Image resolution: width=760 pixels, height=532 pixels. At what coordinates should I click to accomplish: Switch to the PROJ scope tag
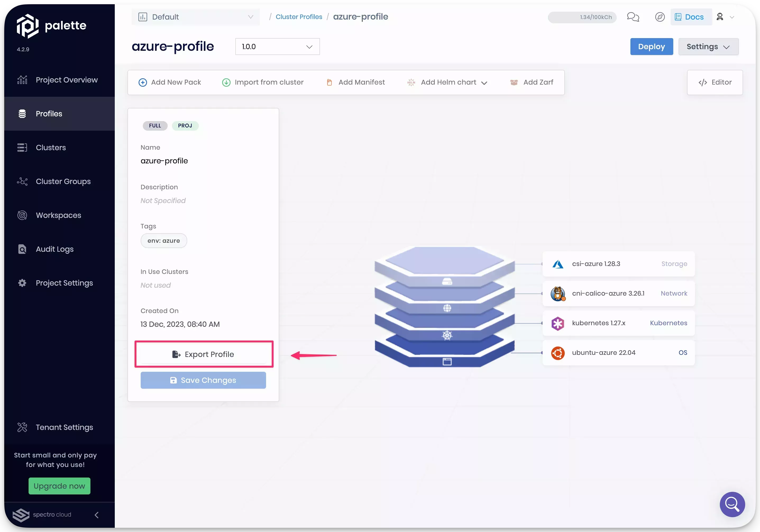[185, 126]
